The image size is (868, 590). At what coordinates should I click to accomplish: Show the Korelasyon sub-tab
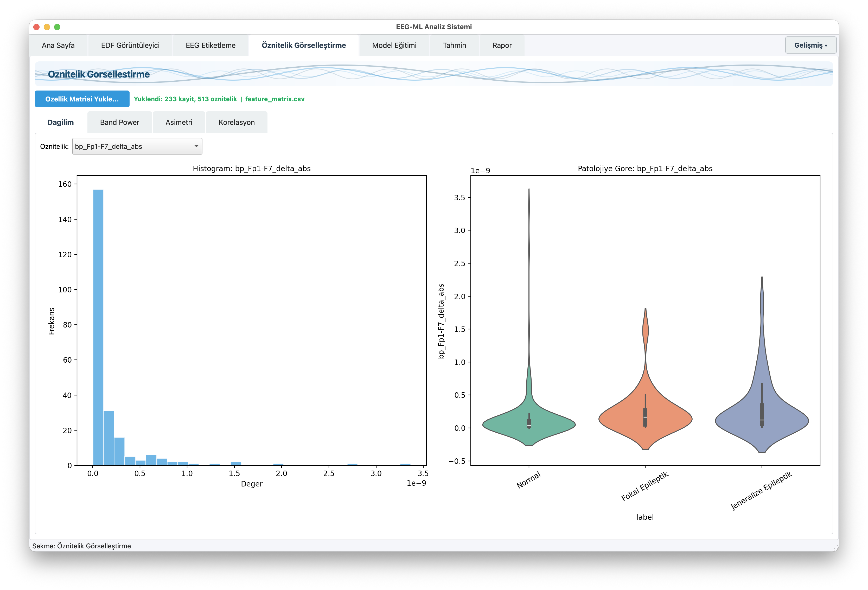237,123
